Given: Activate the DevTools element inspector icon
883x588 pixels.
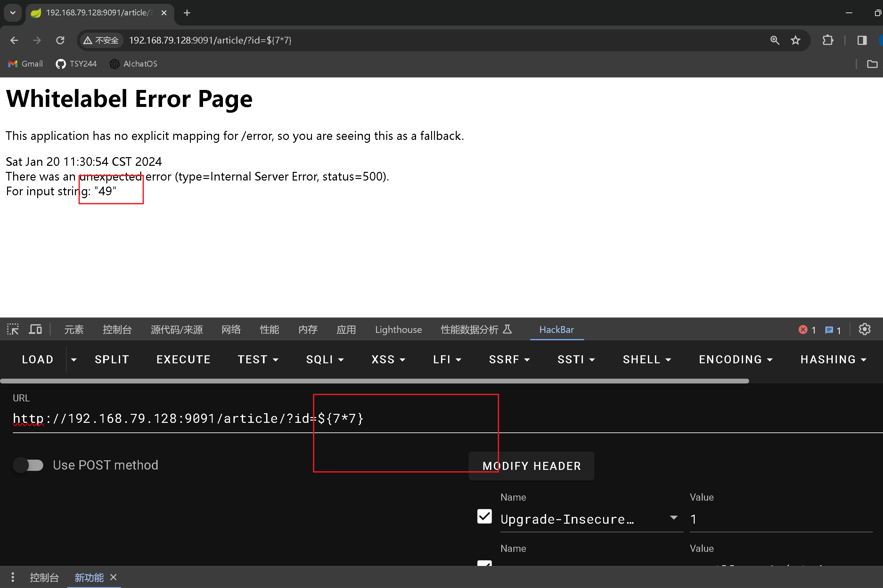Looking at the screenshot, I should pyautogui.click(x=13, y=330).
